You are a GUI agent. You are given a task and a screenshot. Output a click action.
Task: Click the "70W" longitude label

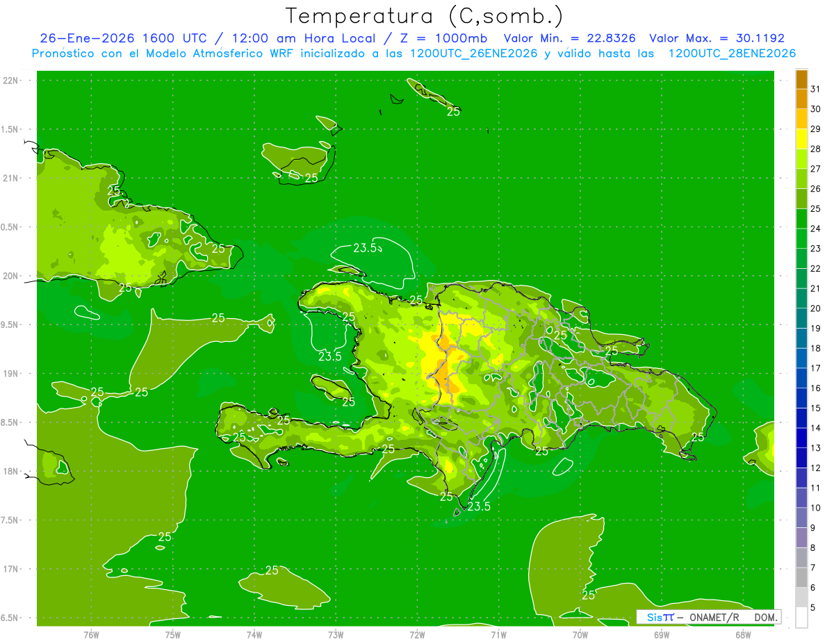(580, 634)
